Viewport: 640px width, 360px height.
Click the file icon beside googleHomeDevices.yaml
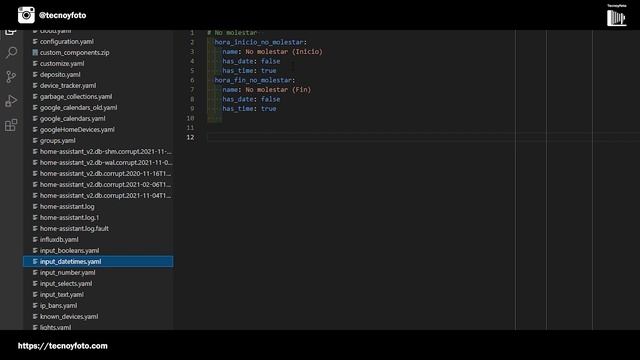tap(35, 130)
